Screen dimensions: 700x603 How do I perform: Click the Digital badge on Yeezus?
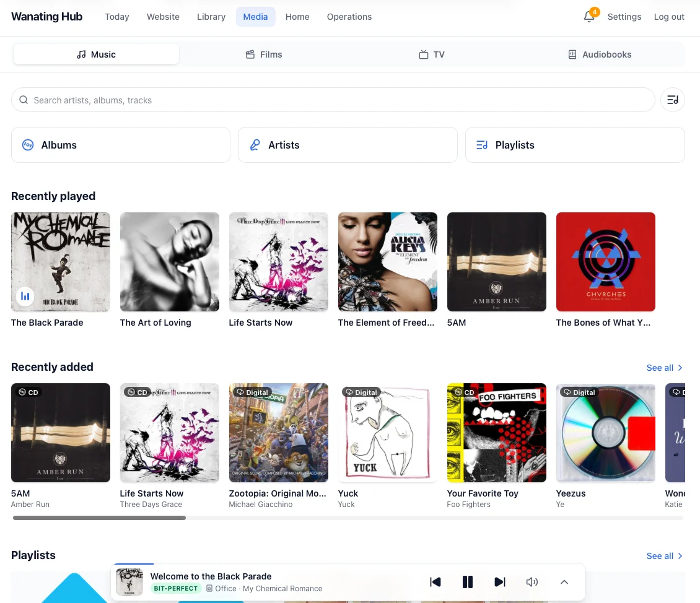point(579,392)
